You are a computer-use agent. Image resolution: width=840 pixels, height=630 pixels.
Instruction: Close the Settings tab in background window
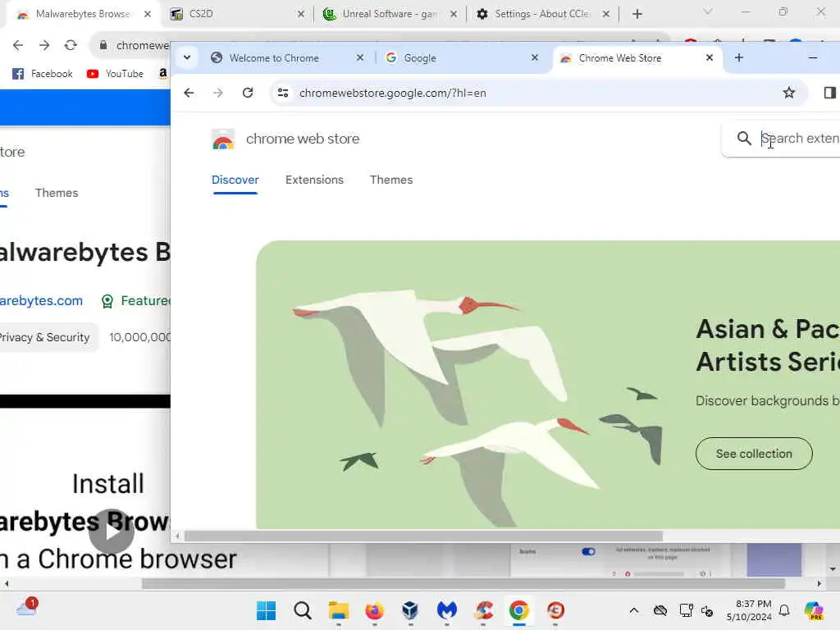click(x=606, y=14)
